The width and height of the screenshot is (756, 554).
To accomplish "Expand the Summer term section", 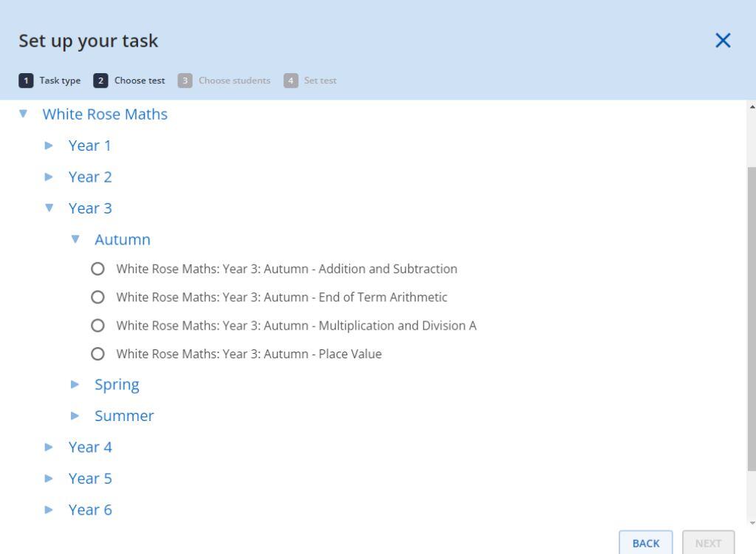I will click(x=75, y=415).
